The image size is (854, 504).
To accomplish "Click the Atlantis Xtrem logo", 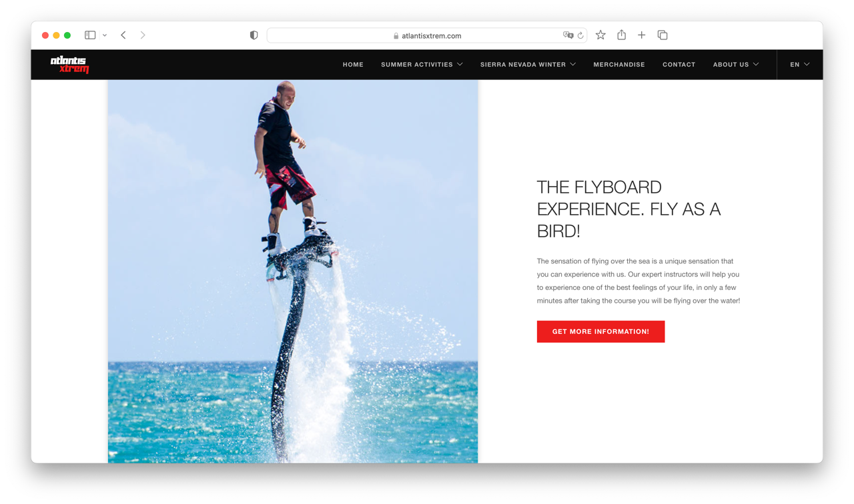I will (69, 65).
